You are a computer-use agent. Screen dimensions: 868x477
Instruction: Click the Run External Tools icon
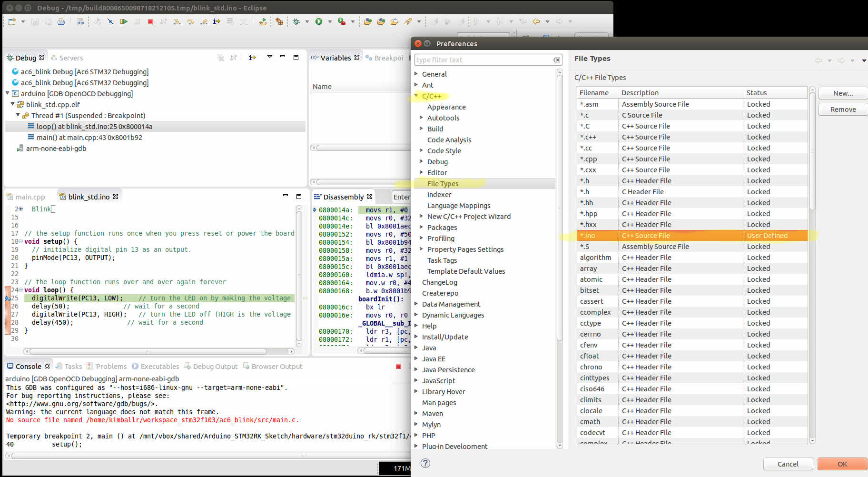pos(341,21)
